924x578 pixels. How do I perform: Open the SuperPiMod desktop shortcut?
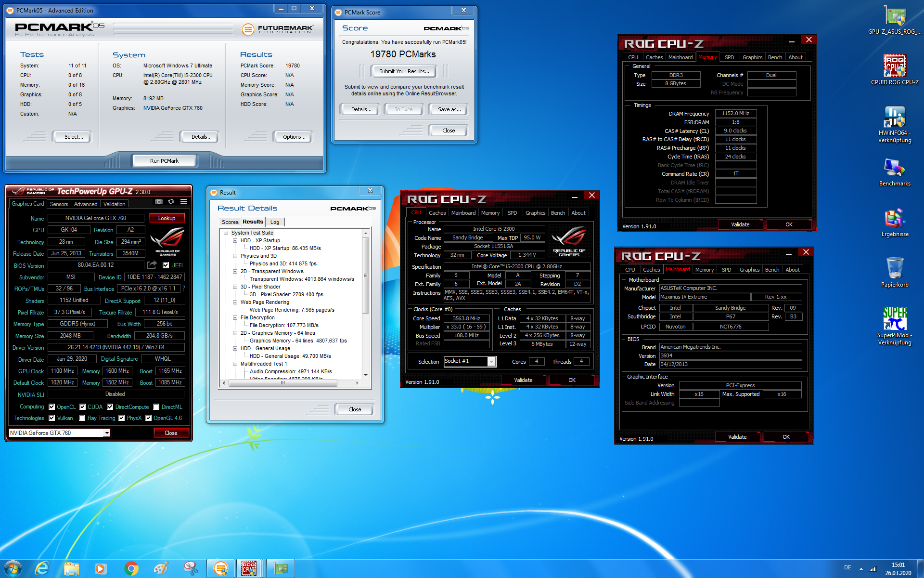pyautogui.click(x=895, y=327)
